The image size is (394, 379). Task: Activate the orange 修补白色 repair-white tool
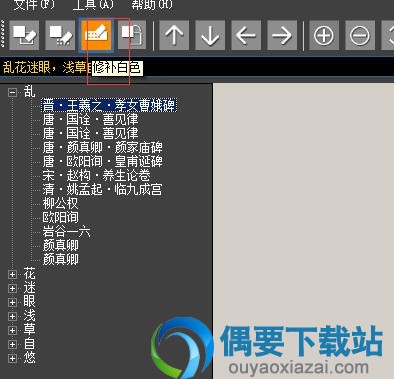[96, 35]
